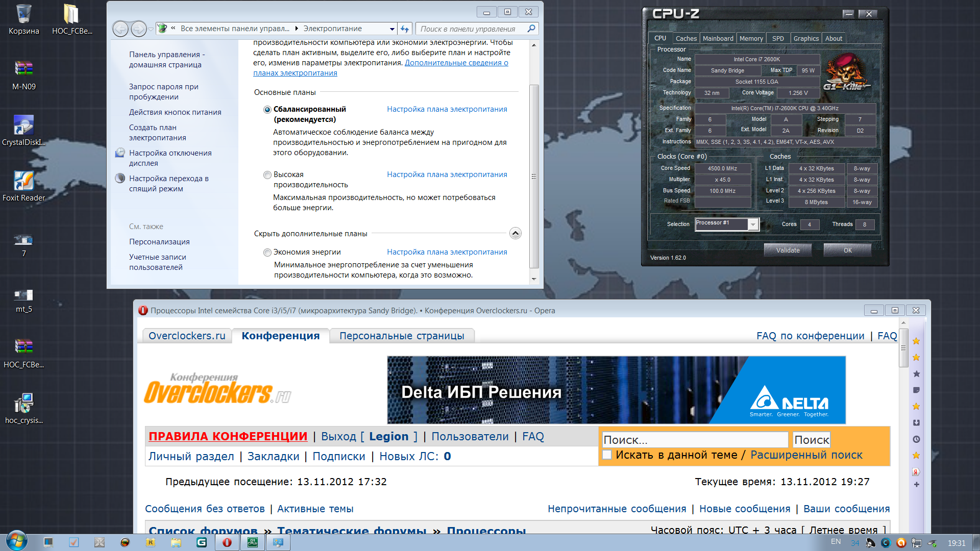Select Foxit Reader desktop shortcut
Image resolution: width=980 pixels, height=551 pixels.
tap(23, 186)
